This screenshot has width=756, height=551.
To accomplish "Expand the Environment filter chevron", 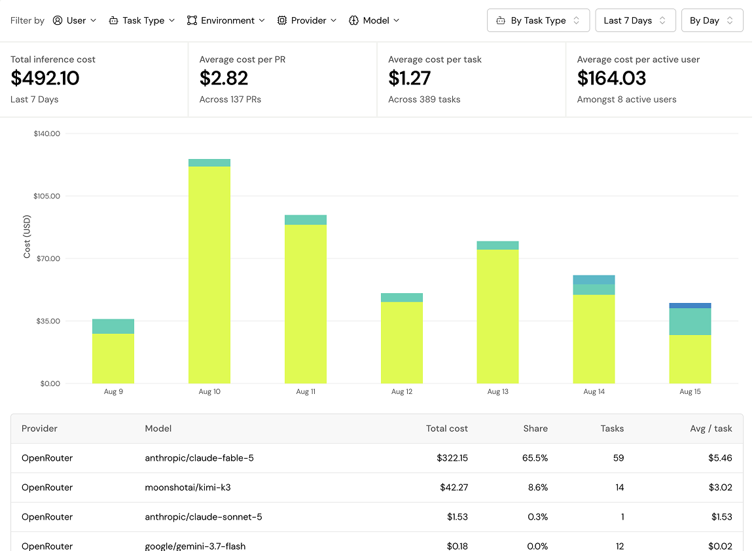I will tap(262, 20).
